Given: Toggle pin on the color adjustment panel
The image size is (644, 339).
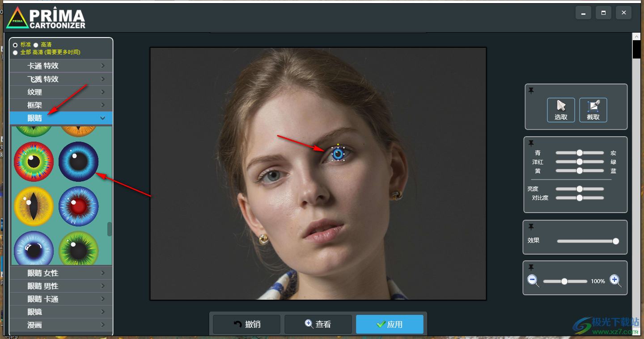Looking at the screenshot, I should tap(531, 143).
